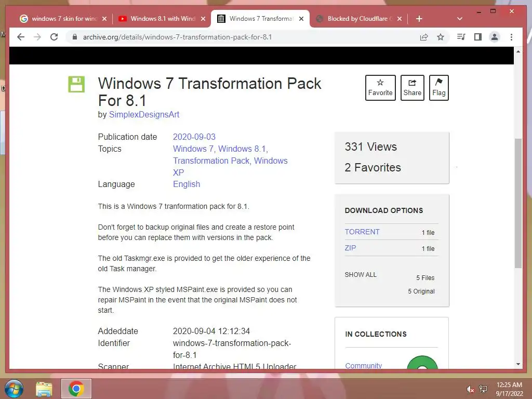This screenshot has width=532, height=399.
Task: Open the Windows Start orb
Action: tap(14, 389)
